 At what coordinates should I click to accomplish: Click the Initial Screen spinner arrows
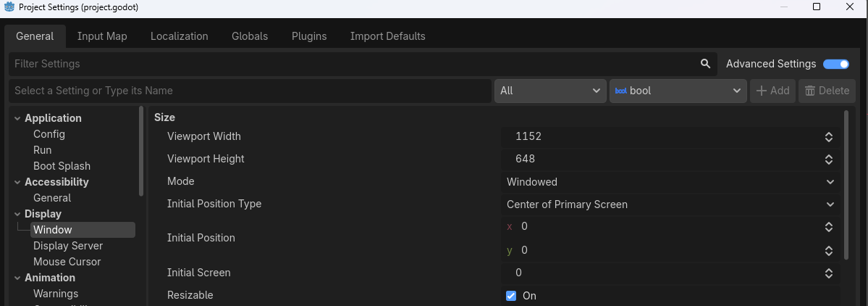coord(828,273)
